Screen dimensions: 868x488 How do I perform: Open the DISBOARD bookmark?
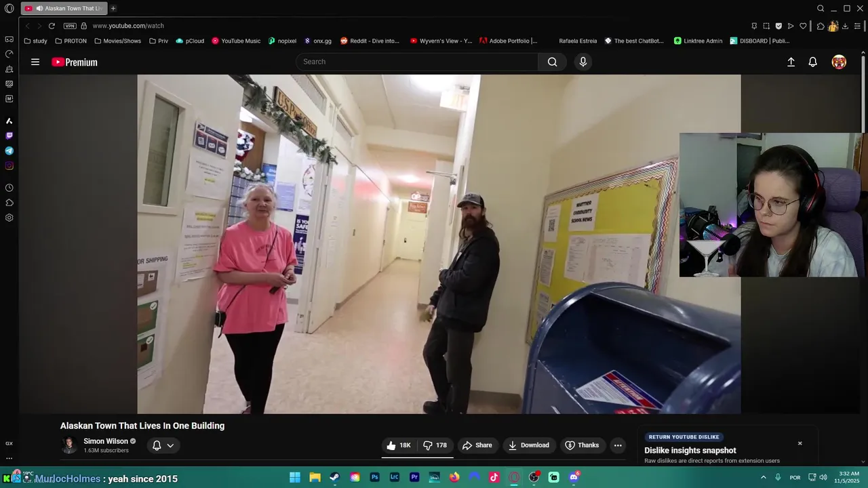pyautogui.click(x=759, y=41)
